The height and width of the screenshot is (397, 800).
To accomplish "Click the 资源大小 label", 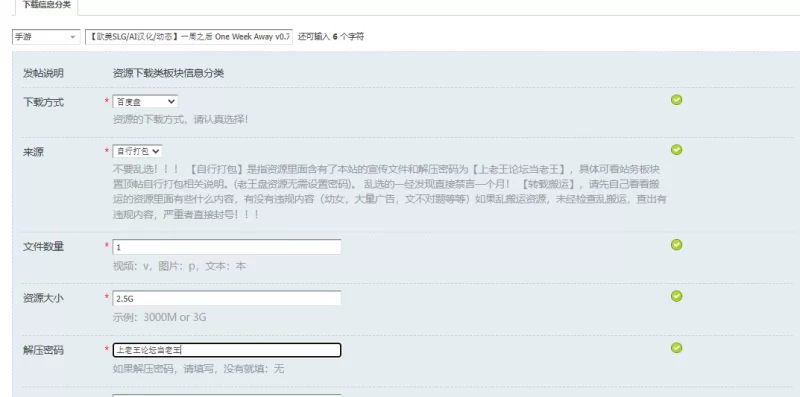I will point(43,298).
